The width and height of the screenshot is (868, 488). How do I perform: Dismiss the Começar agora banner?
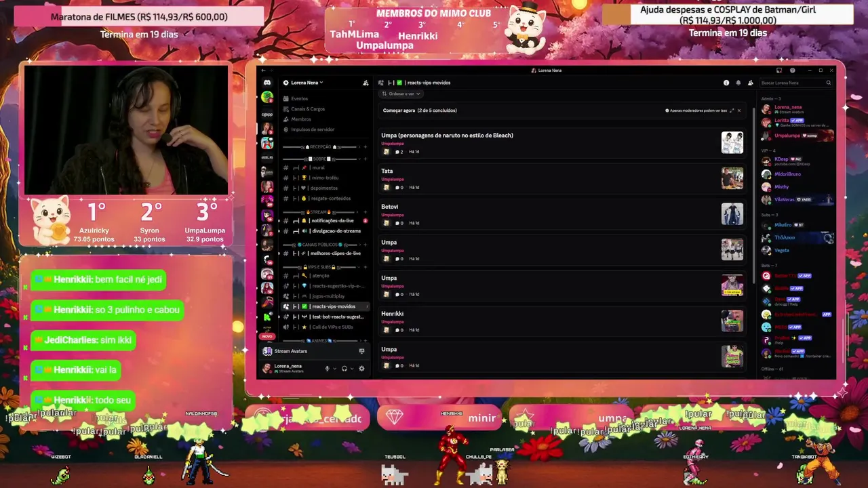click(x=739, y=110)
